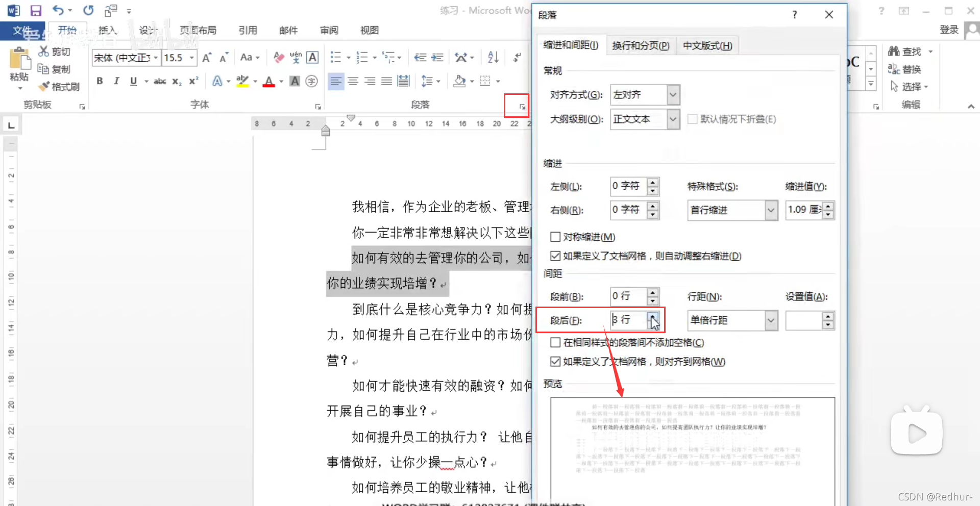980x506 pixels.
Task: Apply the red Font Color swatch
Action: 269,81
